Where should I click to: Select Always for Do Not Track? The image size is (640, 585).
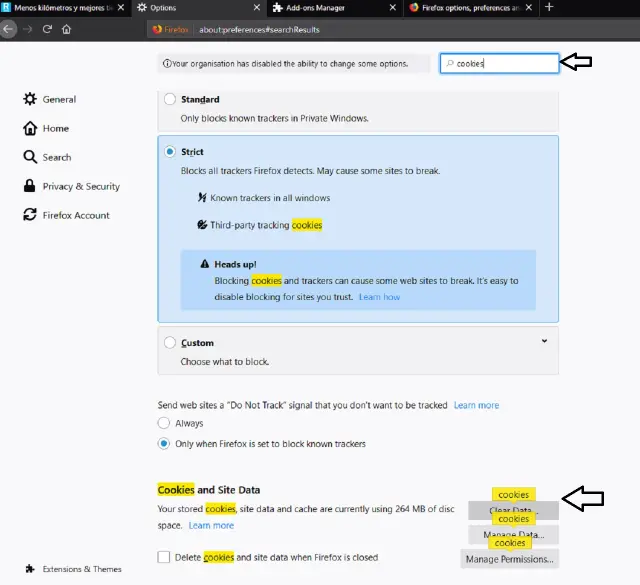pos(164,423)
